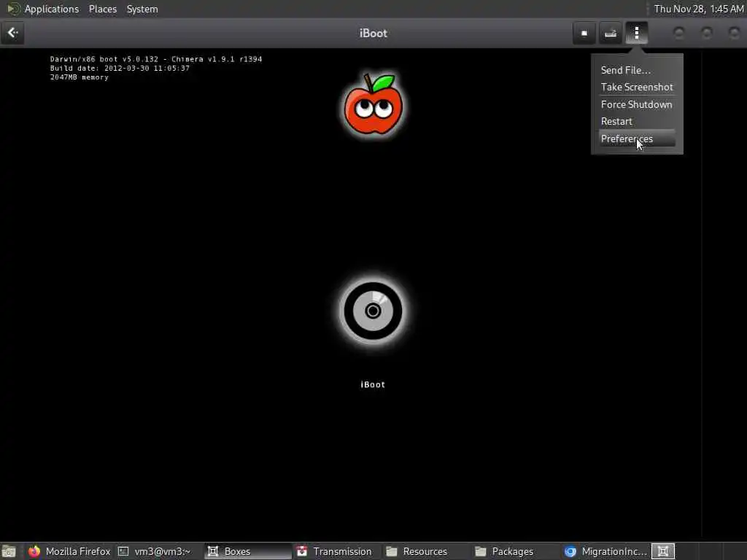Viewport: 747px width, 560px height.
Task: Click the iBoot disc icon in VM
Action: tap(373, 311)
